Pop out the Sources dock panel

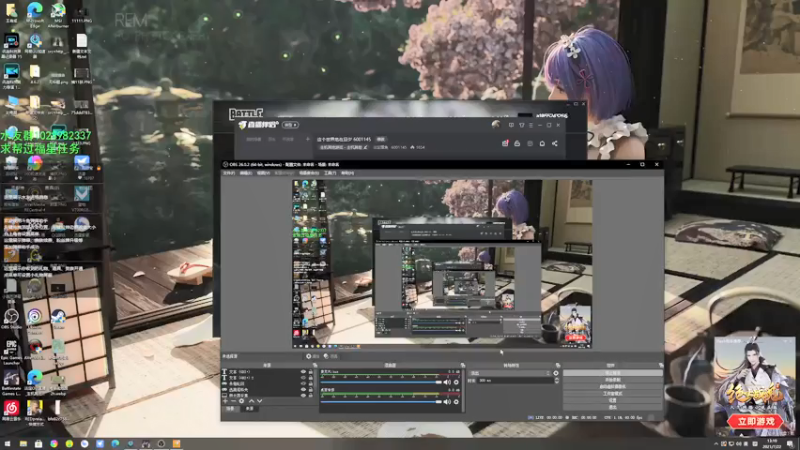[x=314, y=365]
